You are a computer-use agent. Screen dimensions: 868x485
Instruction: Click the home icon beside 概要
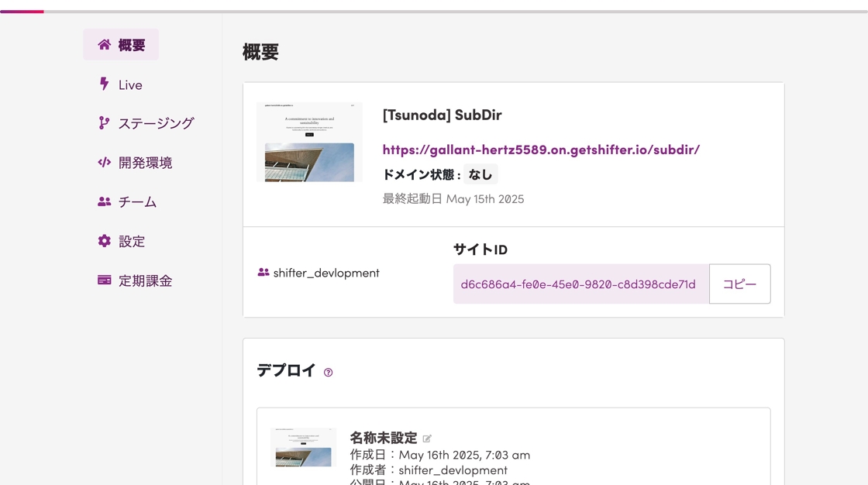click(104, 44)
